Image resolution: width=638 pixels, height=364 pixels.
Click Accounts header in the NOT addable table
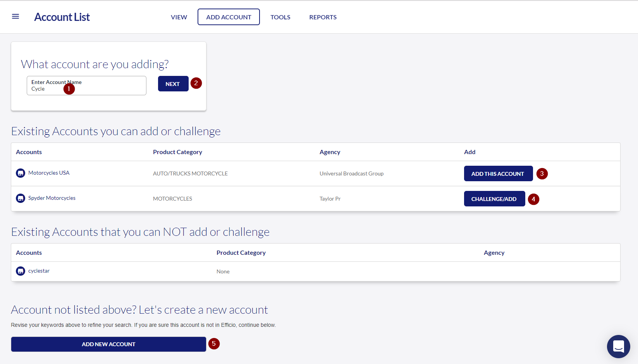coord(29,252)
